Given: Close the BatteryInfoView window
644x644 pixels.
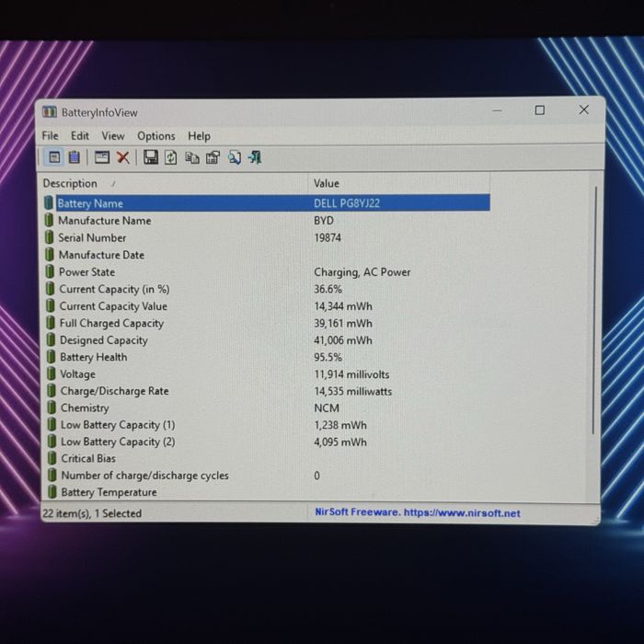Looking at the screenshot, I should pos(583,109).
